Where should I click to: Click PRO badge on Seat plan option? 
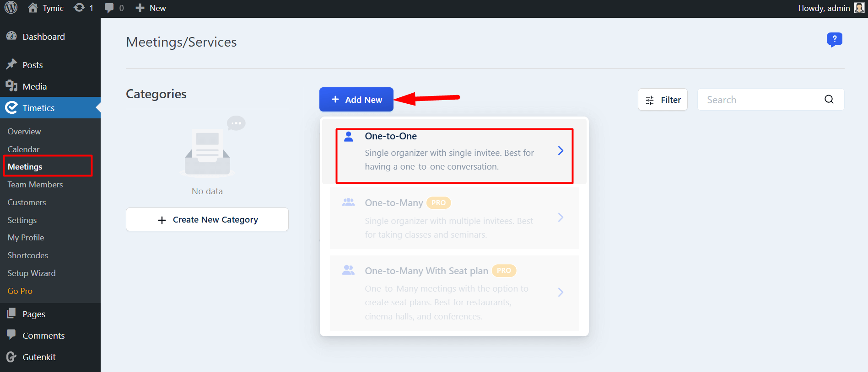pyautogui.click(x=504, y=271)
